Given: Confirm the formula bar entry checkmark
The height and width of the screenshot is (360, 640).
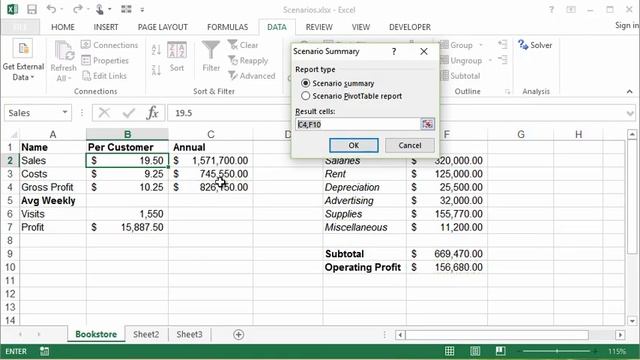Looking at the screenshot, I should pos(129,113).
